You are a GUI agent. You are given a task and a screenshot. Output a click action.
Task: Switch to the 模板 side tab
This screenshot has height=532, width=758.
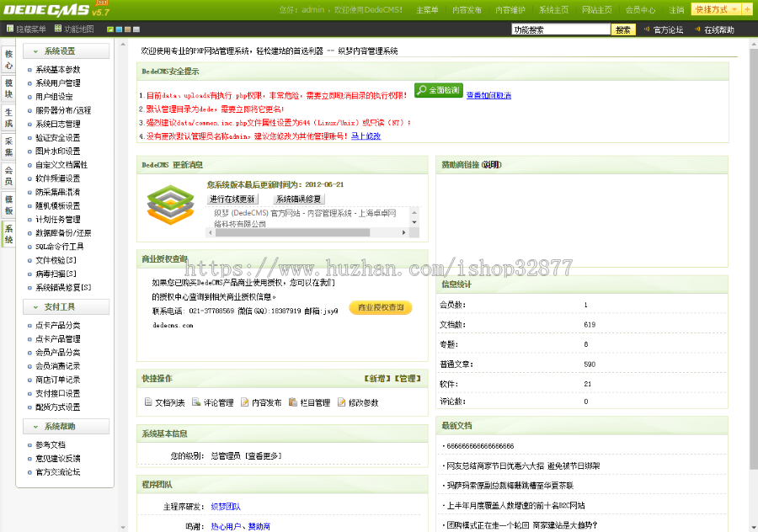[x=8, y=205]
